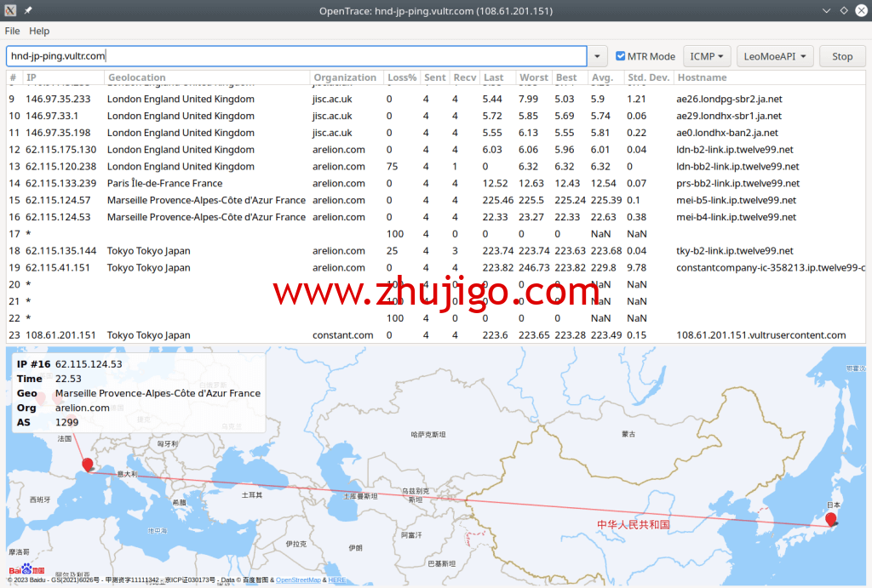Click the Std. Dev. column header
Screen dimensions: 872x588
(x=648, y=77)
